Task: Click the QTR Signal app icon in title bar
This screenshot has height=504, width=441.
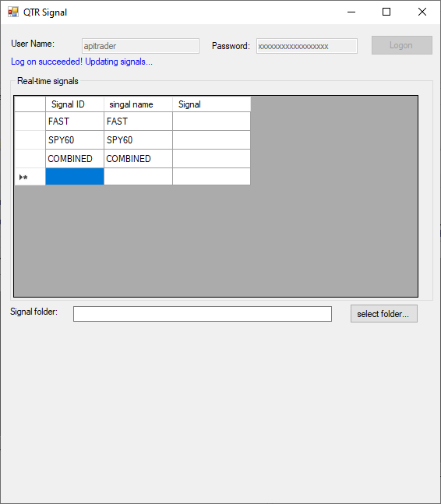Action: 13,12
